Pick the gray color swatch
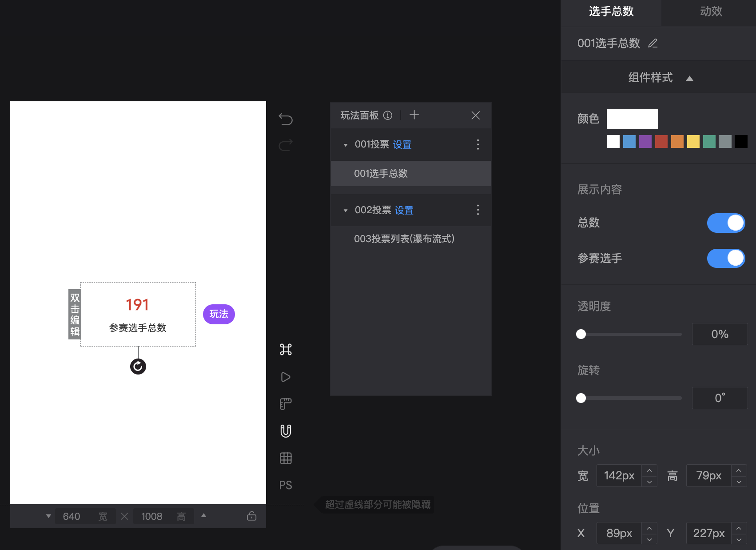This screenshot has height=550, width=756. point(725,142)
